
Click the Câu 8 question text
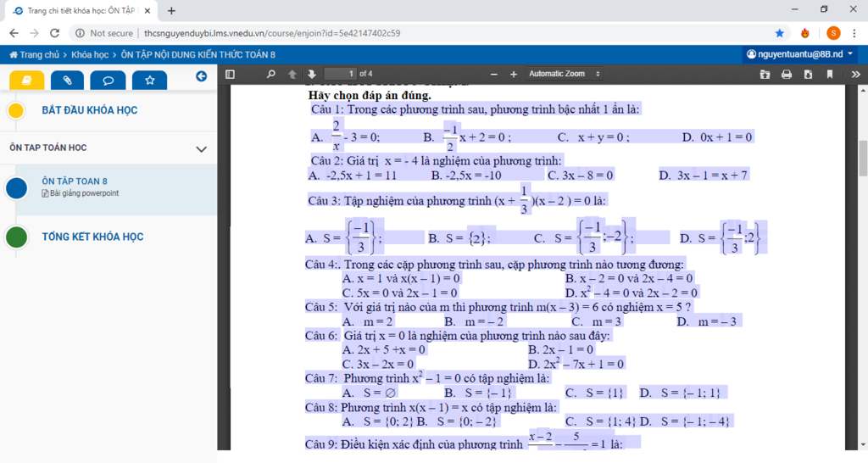click(x=431, y=408)
